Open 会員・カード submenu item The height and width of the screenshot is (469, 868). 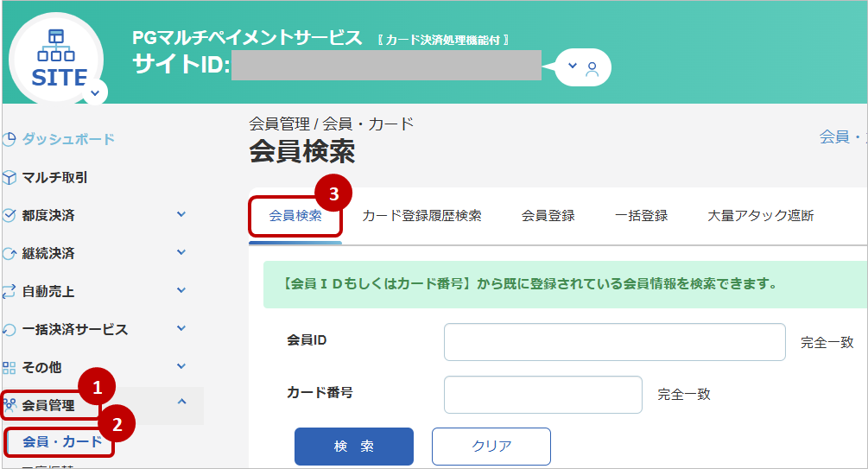[62, 441]
